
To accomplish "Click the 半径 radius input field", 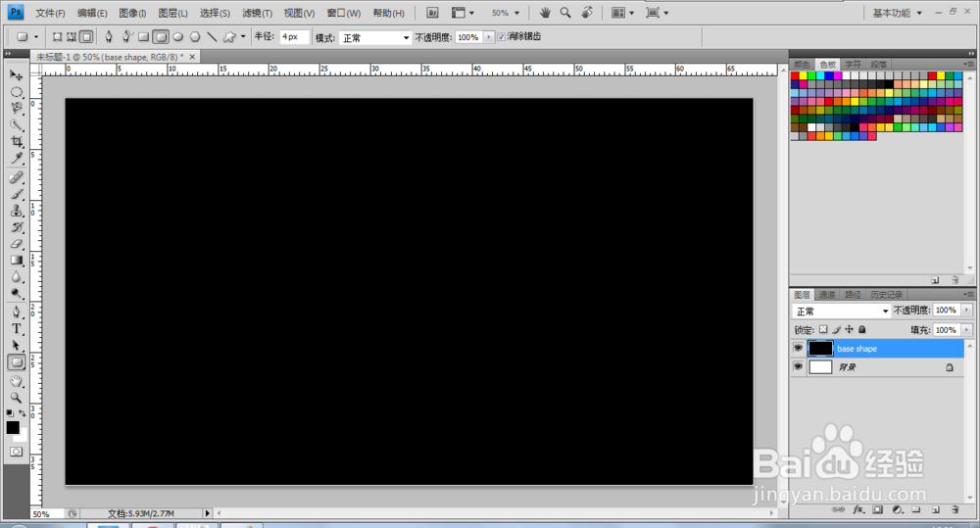I will coord(294,37).
